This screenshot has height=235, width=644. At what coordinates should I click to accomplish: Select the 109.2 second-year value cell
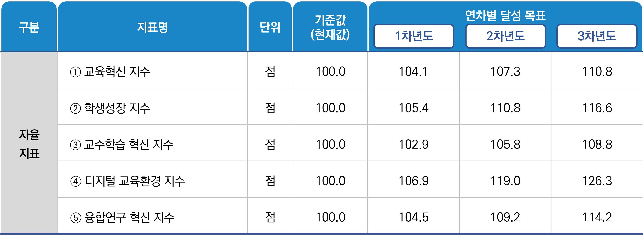[x=505, y=217]
